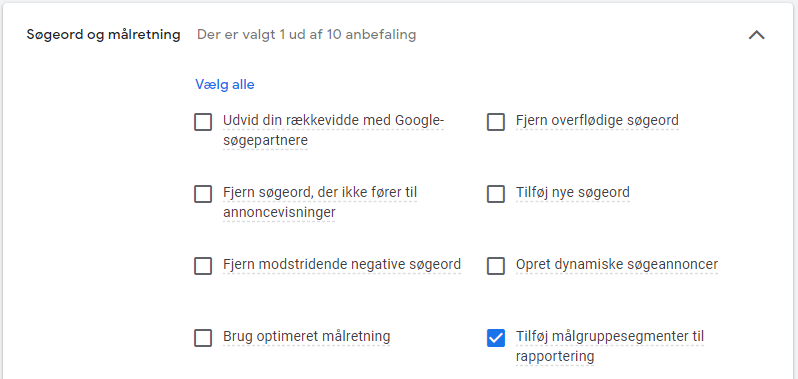Click the 'Tilføj målgruppesegmenter til rapportering' label text

[610, 346]
